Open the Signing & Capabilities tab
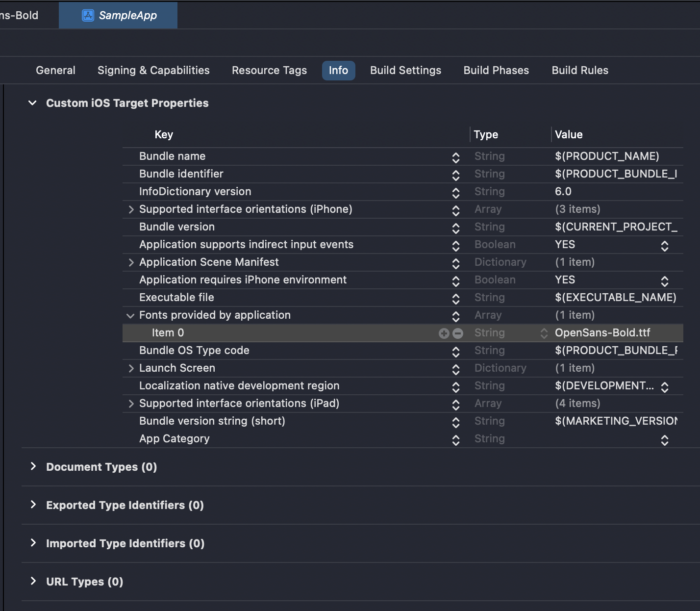The height and width of the screenshot is (611, 700). (153, 70)
